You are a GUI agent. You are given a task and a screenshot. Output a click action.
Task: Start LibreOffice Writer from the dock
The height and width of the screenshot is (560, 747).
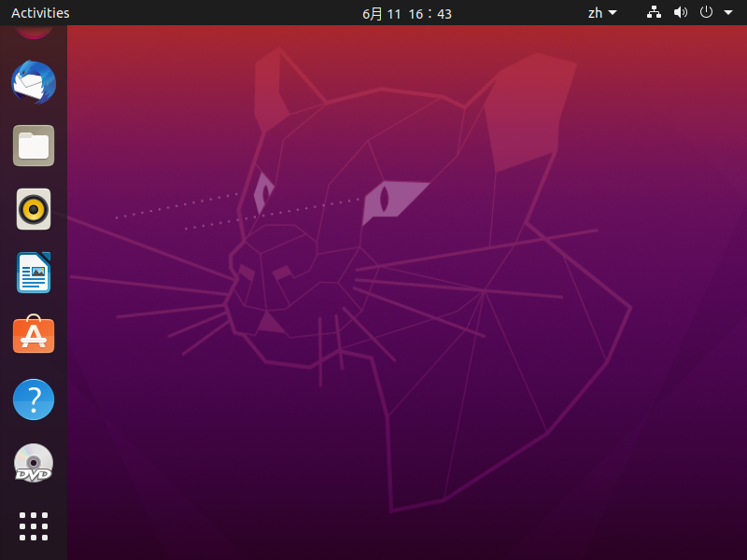(x=34, y=273)
